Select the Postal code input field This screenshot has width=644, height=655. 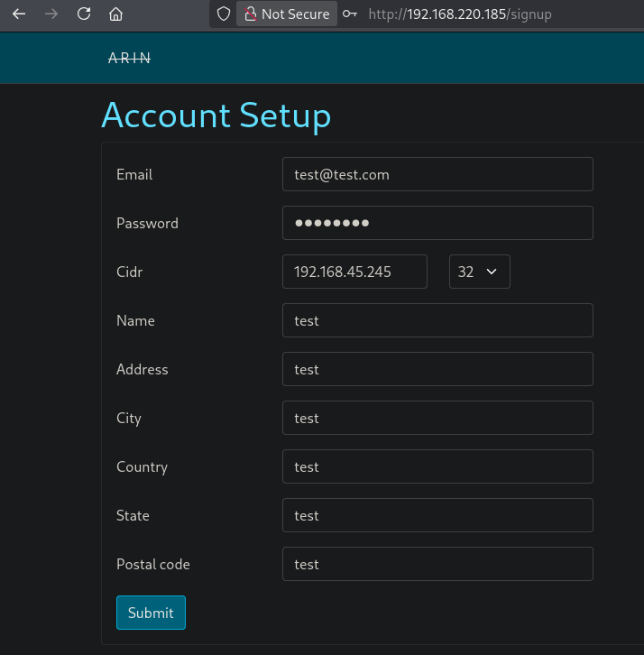(x=437, y=564)
